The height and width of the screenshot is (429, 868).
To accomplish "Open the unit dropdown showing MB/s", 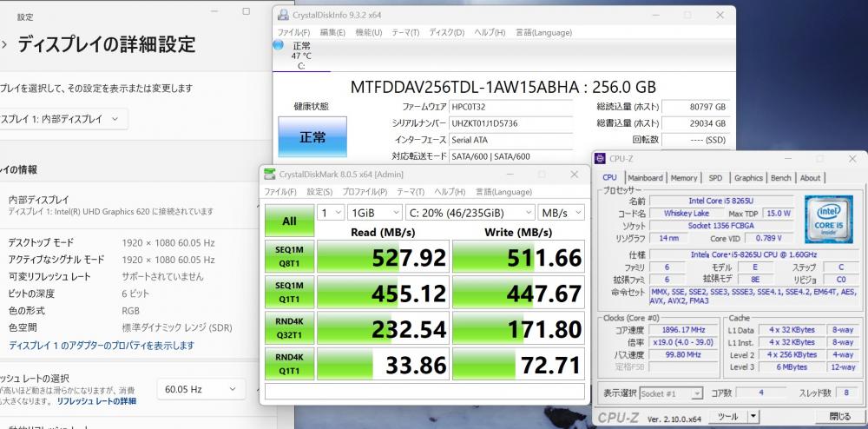I will pos(561,213).
